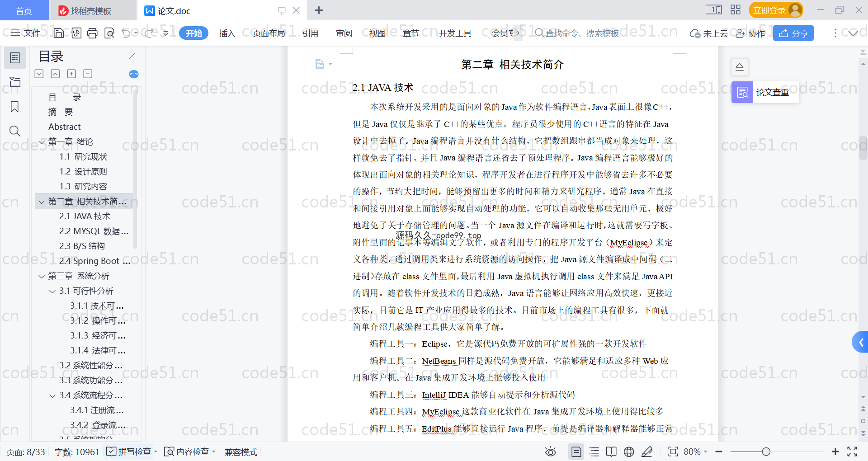Switch to the 审阅 tab

coord(344,33)
